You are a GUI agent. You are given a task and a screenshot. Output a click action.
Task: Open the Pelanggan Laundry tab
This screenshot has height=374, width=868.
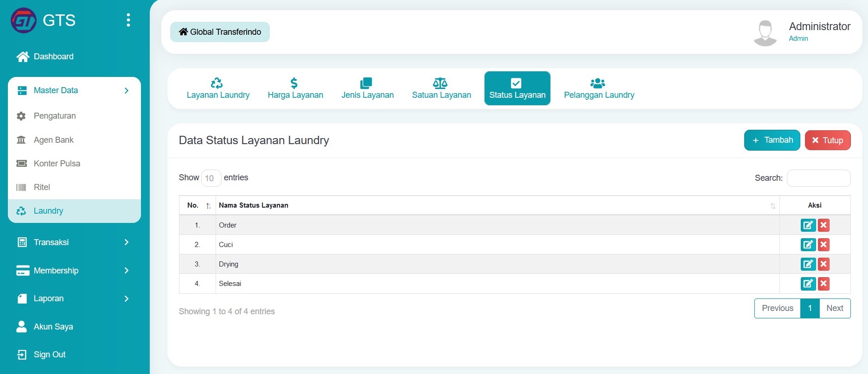pos(599,89)
